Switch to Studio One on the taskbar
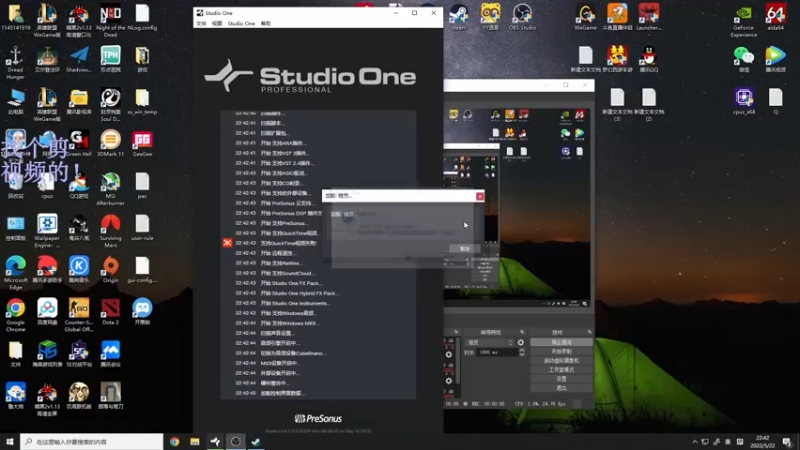This screenshot has height=450, width=800. coord(215,442)
